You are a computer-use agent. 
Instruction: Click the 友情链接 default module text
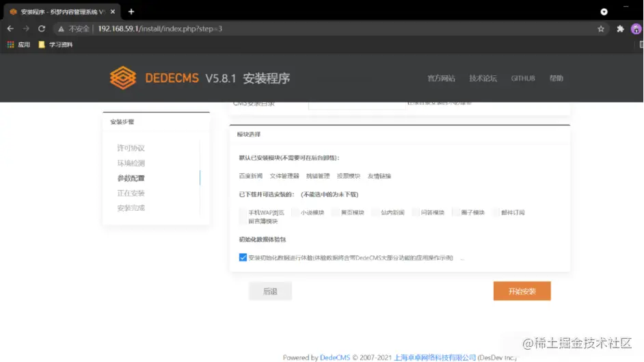point(379,176)
